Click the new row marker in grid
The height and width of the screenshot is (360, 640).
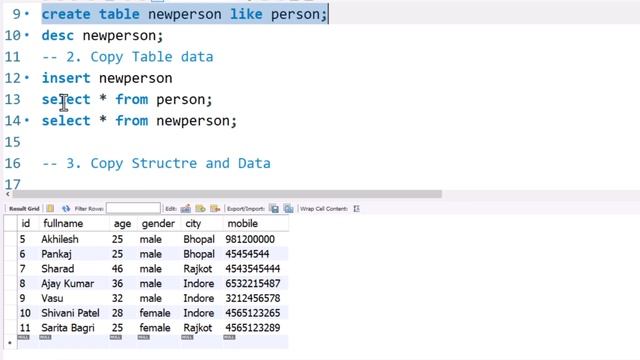point(10,342)
